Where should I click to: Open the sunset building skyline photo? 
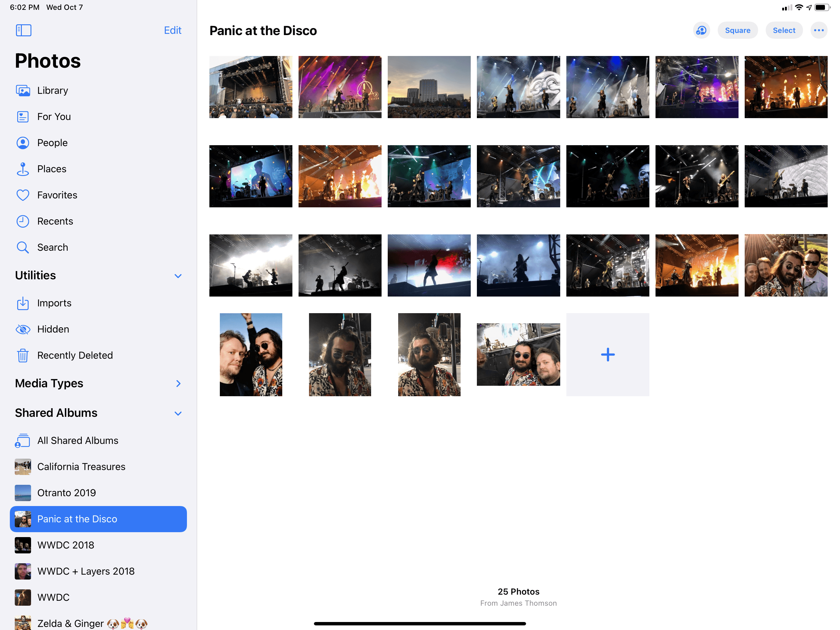pos(429,87)
